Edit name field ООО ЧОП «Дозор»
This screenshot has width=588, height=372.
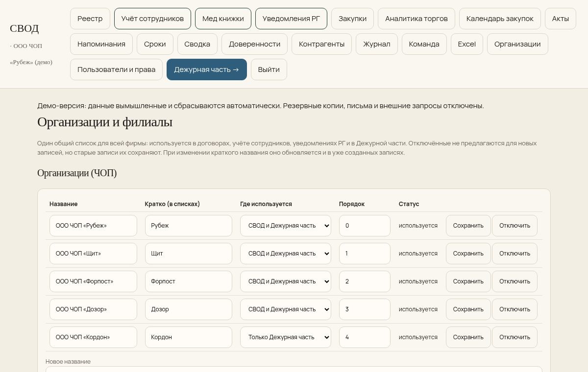pyautogui.click(x=93, y=309)
